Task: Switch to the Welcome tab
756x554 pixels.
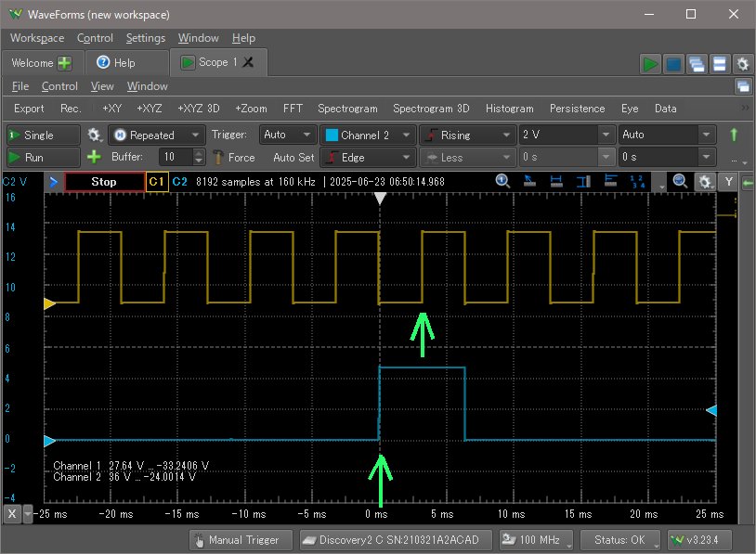Action: pos(42,63)
